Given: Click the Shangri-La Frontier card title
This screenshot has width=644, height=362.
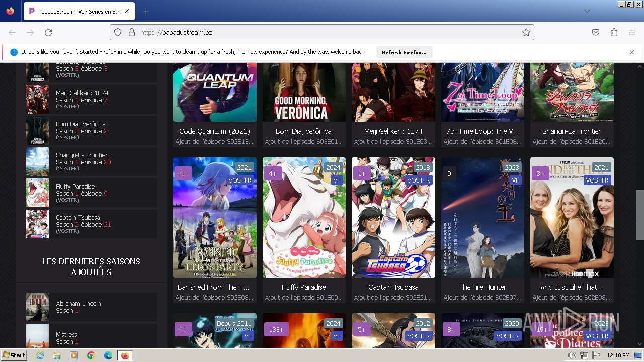Looking at the screenshot, I should (572, 131).
